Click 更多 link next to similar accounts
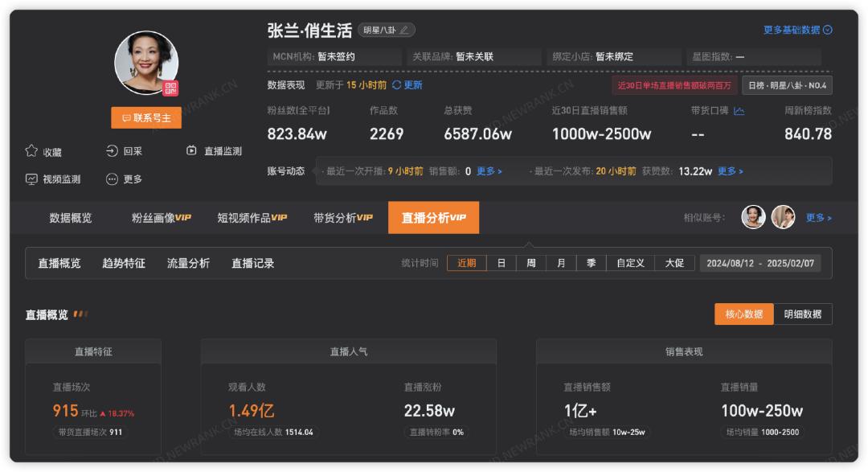Image resolution: width=868 pixels, height=472 pixels. 818,218
